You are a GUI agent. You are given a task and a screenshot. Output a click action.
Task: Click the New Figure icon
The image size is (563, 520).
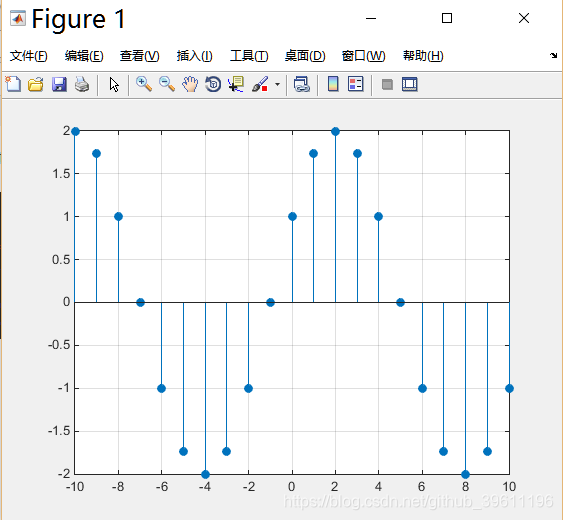(13, 84)
